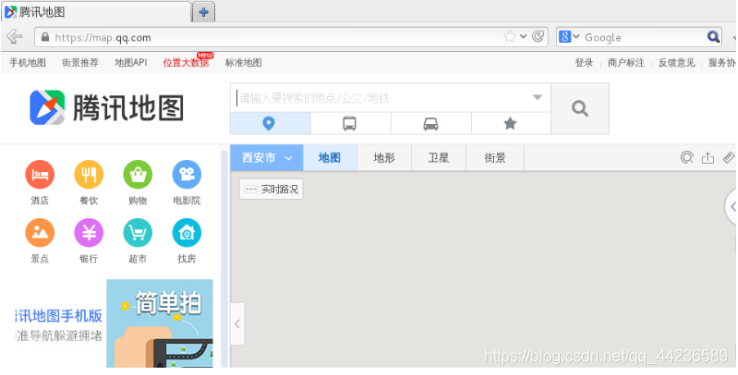Switch to driving car search mode
Image resolution: width=738 pixels, height=375 pixels.
coord(431,124)
